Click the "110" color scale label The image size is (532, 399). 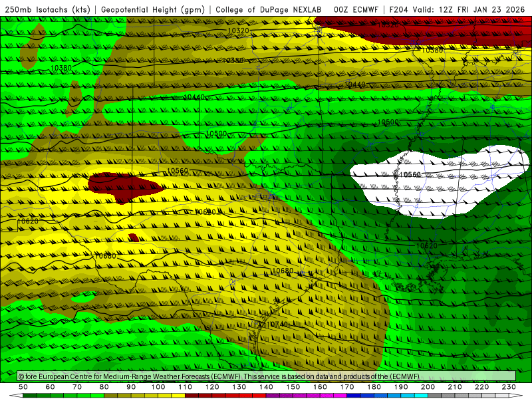click(x=186, y=387)
